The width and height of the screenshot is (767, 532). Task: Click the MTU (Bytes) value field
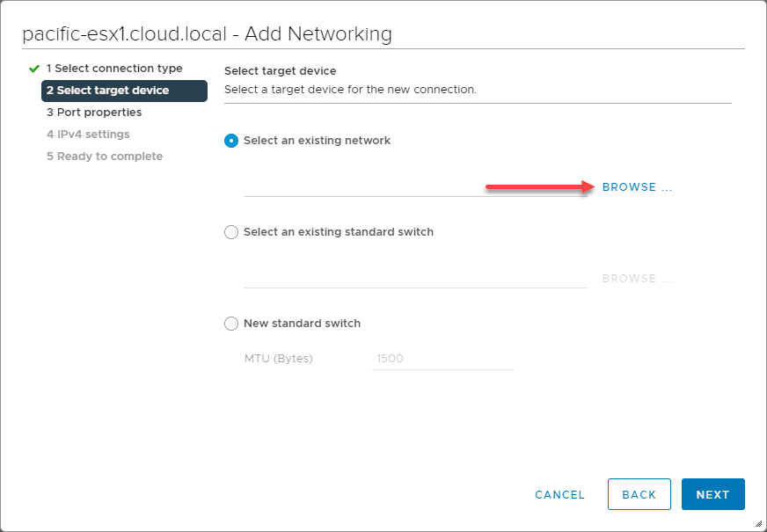point(442,359)
